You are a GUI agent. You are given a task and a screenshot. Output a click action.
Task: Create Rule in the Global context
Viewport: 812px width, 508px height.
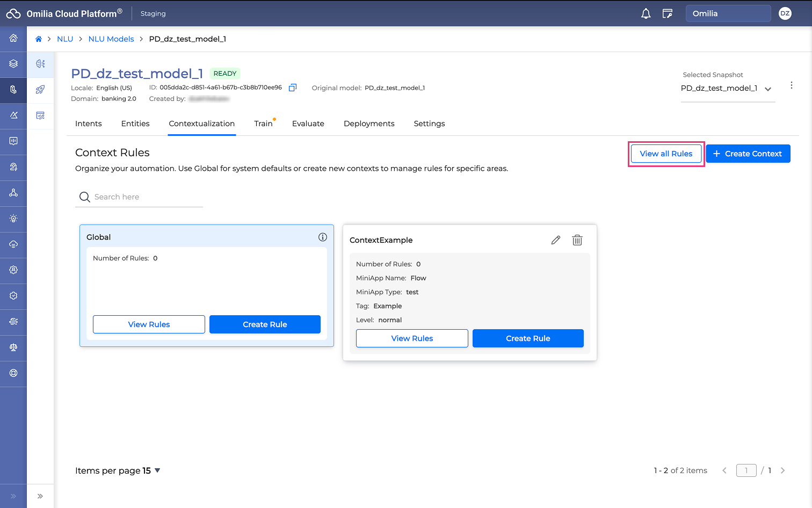coord(265,324)
